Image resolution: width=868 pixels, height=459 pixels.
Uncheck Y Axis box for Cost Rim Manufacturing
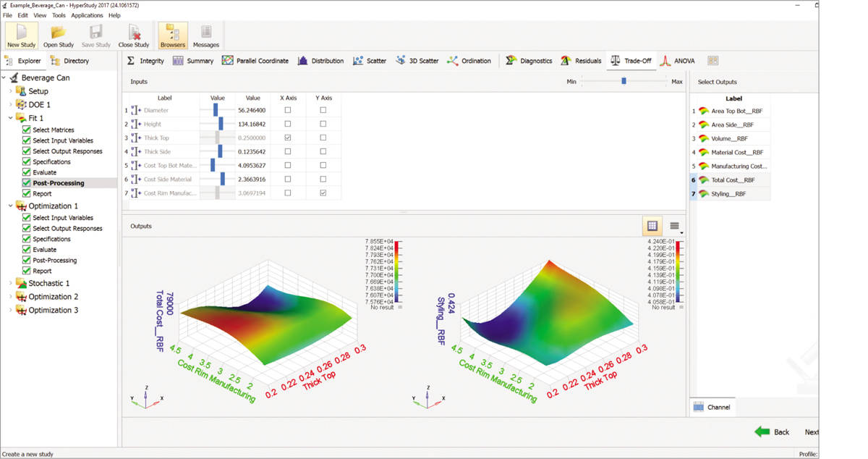pyautogui.click(x=323, y=193)
